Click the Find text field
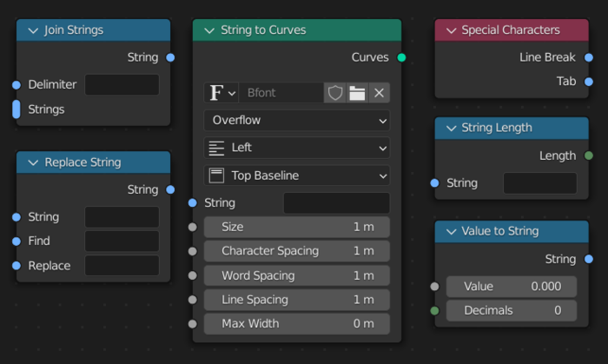608x364 pixels. point(122,242)
